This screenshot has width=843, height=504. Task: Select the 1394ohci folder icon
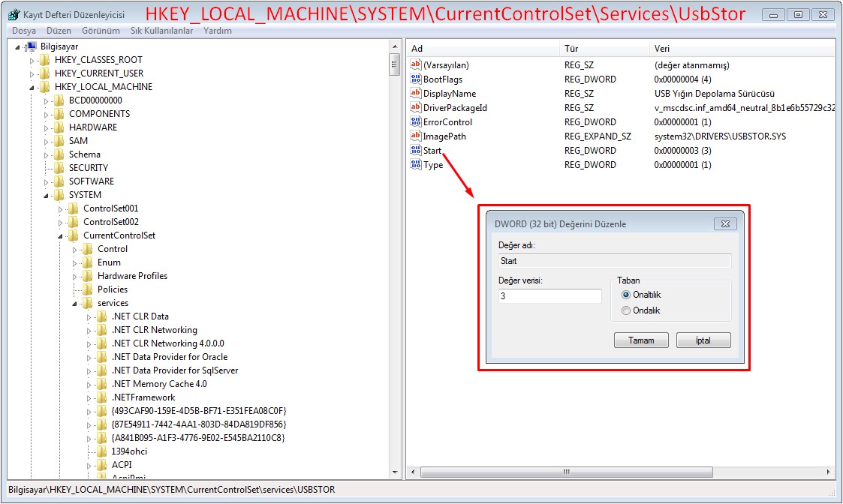pyautogui.click(x=102, y=451)
